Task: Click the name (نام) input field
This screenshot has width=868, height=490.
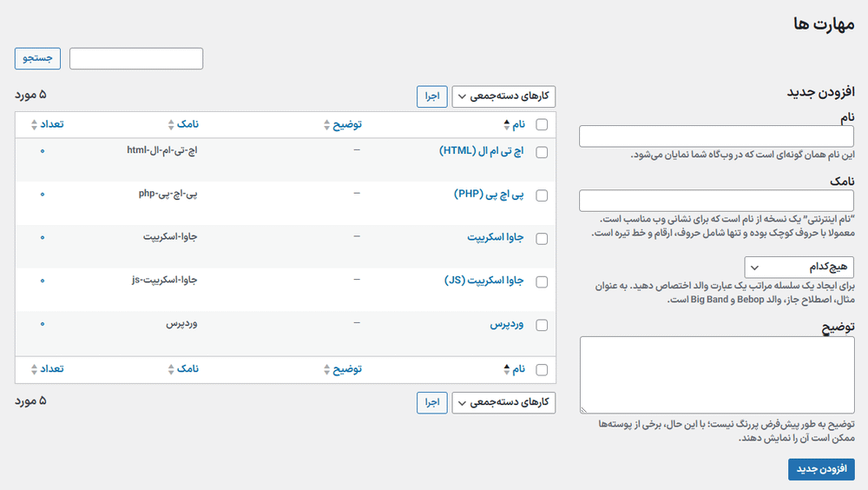Action: point(717,136)
